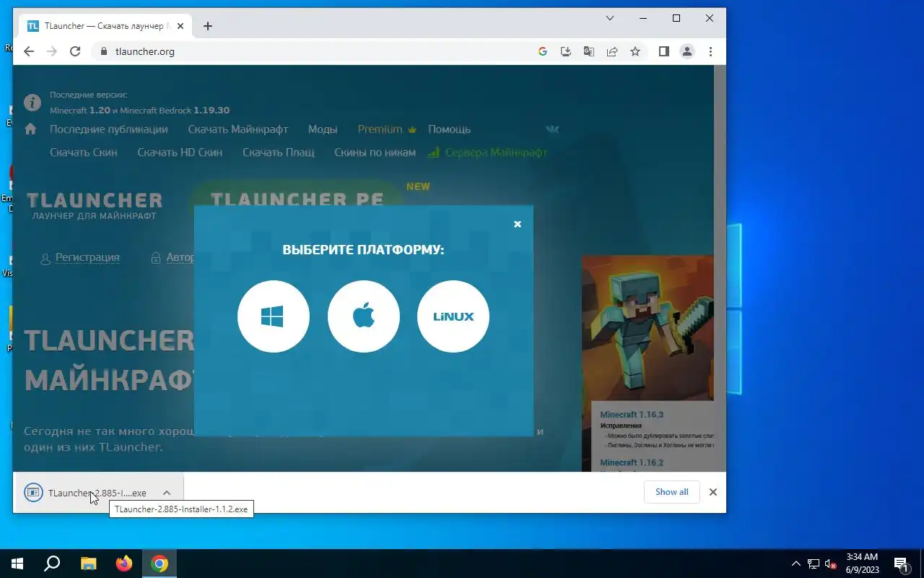Open Скачать Плащ link
Screen dimensions: 924x578
(x=279, y=152)
